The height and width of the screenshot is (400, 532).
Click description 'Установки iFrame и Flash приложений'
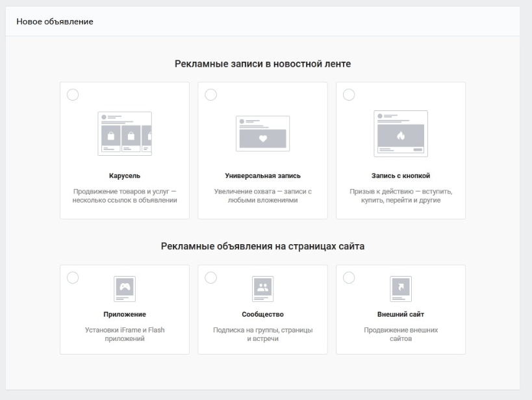(x=125, y=334)
